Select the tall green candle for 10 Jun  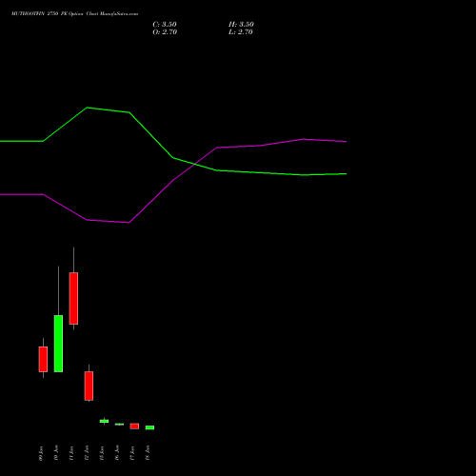pyautogui.click(x=58, y=344)
